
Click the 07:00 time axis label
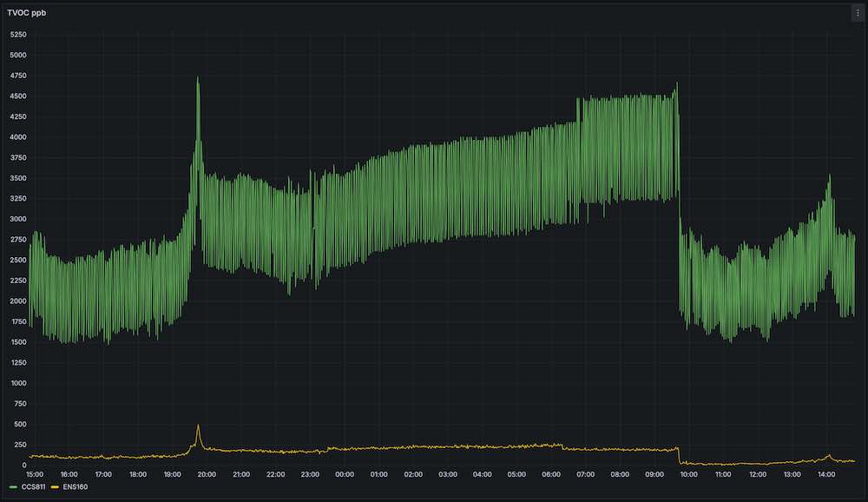(x=586, y=474)
